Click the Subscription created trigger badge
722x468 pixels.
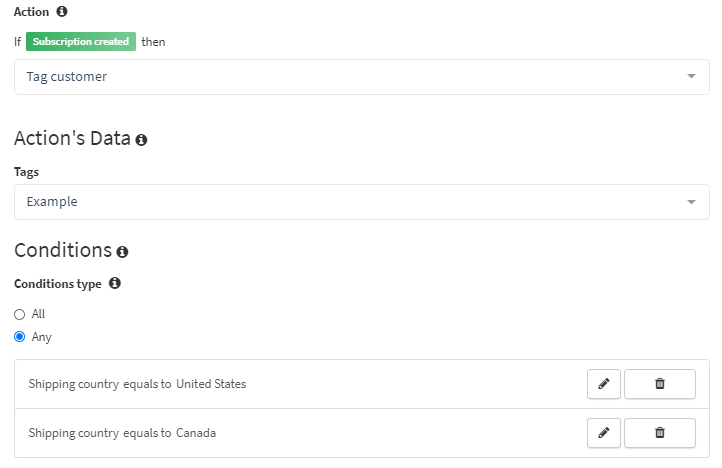[x=81, y=41]
